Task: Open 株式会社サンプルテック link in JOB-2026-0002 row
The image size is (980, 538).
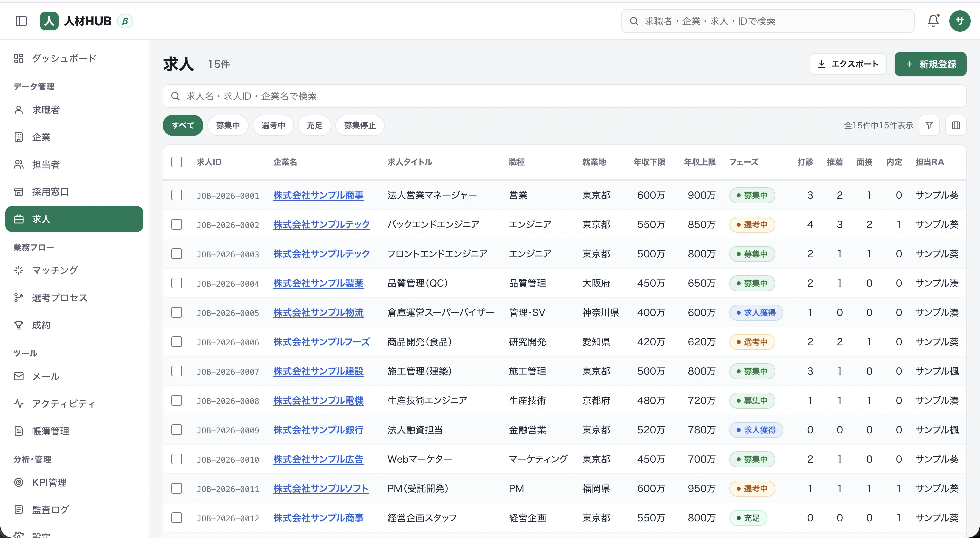Action: point(321,224)
